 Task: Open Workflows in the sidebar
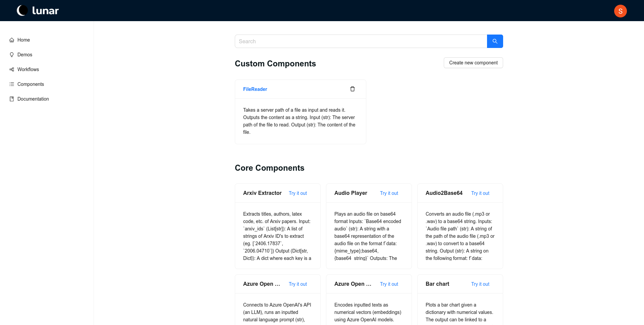pos(28,69)
